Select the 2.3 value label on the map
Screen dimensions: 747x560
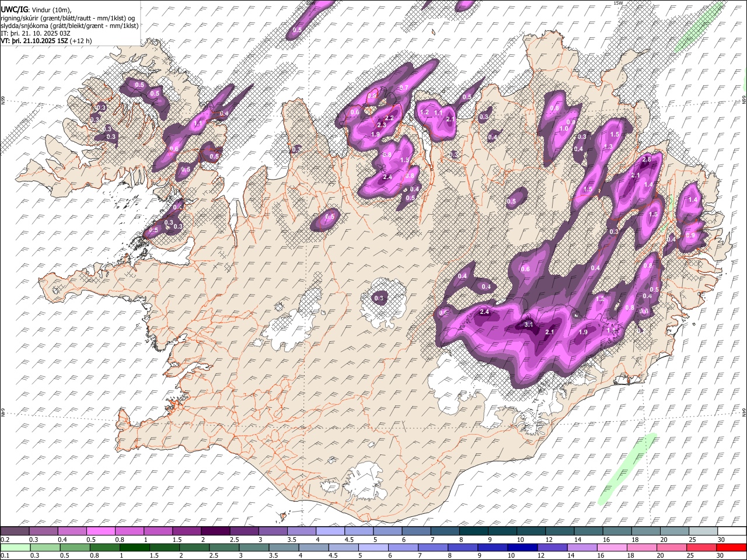(x=382, y=125)
